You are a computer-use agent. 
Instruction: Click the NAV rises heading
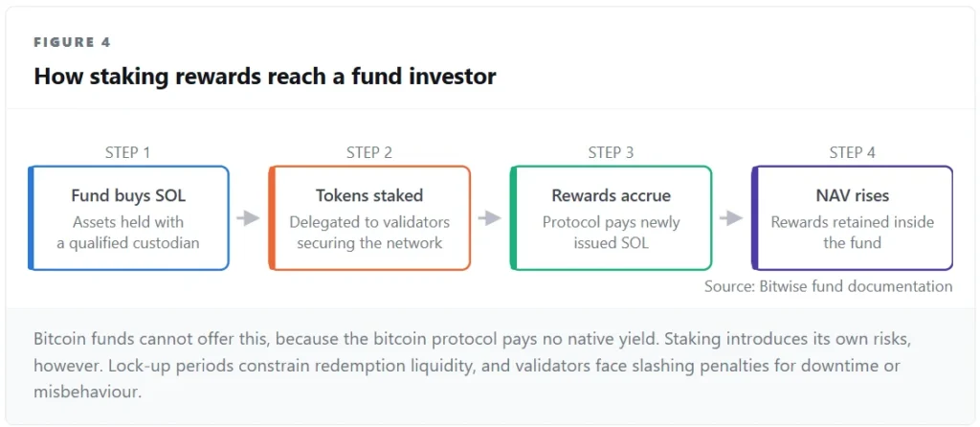pos(853,195)
